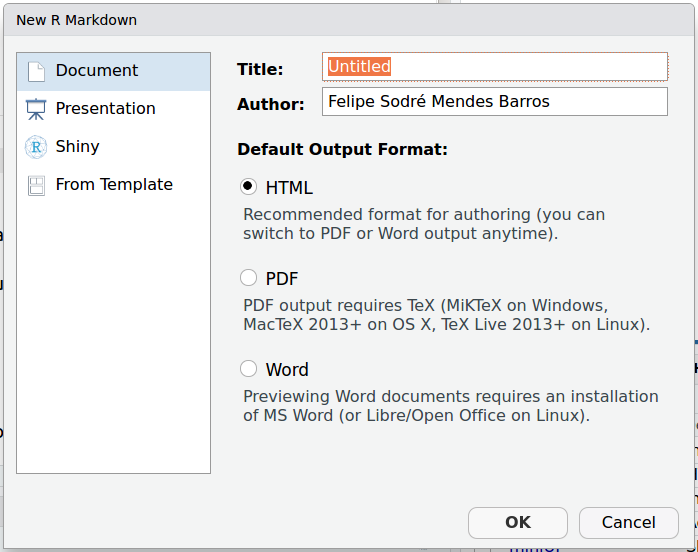Click into the Author input field
This screenshot has height=552, width=698.
[x=495, y=101]
